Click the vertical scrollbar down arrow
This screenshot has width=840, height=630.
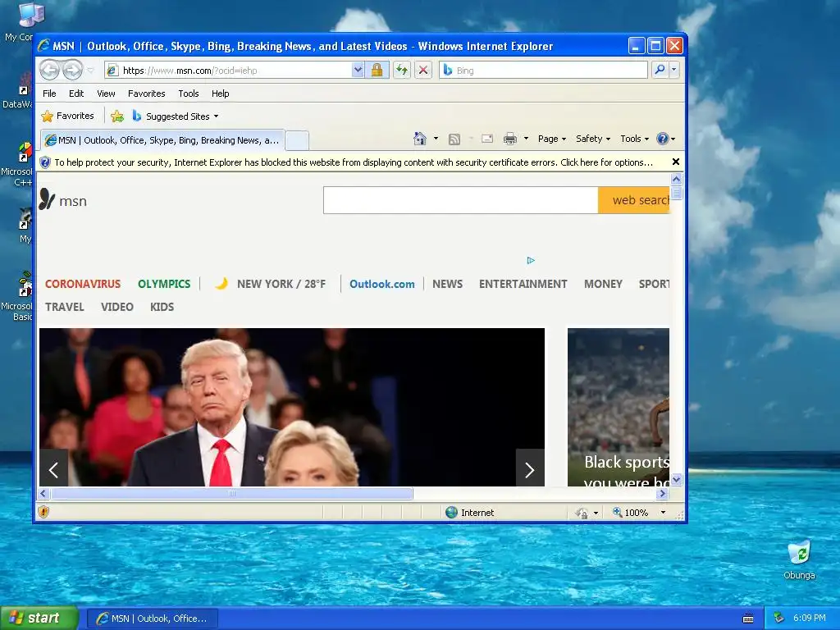pos(676,480)
